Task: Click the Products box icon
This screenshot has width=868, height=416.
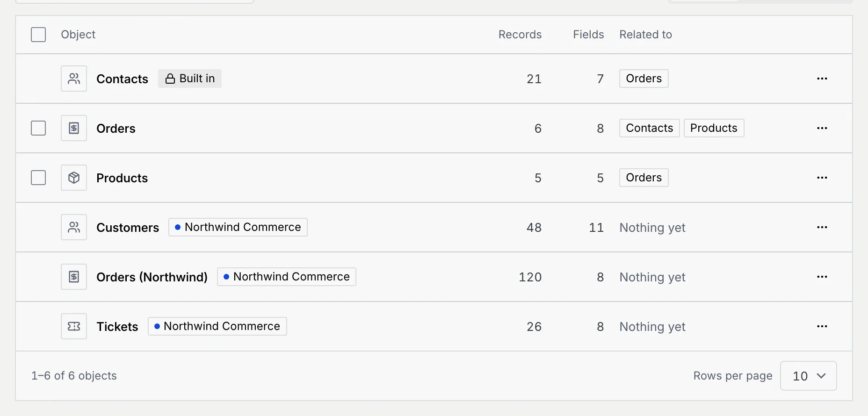Action: coord(74,178)
